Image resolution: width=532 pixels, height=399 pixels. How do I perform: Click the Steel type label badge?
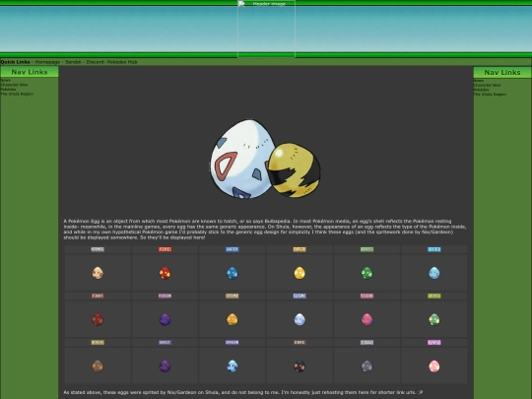point(366,342)
